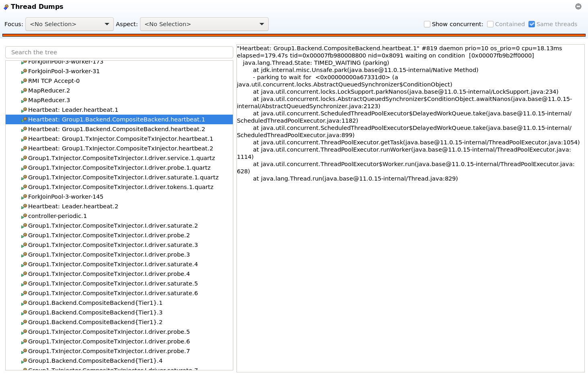Click the Thread Dumps title icon
Screen dimensions: 588x374
[x=6, y=7]
